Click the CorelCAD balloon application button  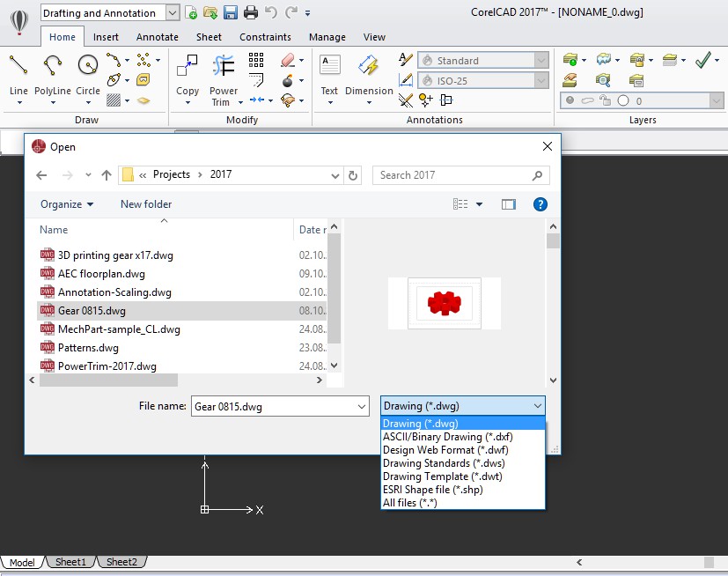19,21
